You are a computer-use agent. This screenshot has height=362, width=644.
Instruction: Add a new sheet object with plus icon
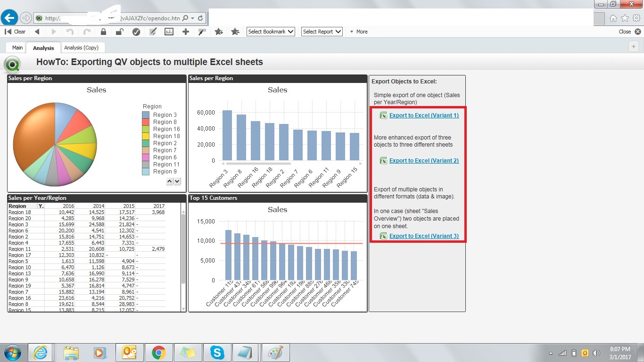(x=186, y=32)
